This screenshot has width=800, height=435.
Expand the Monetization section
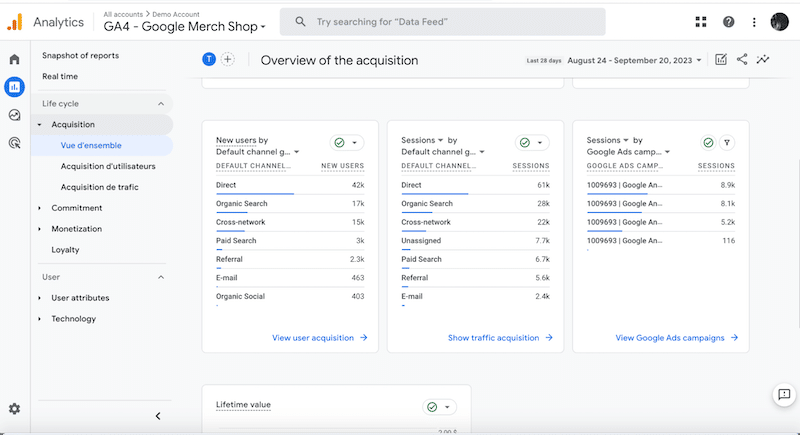click(x=40, y=229)
